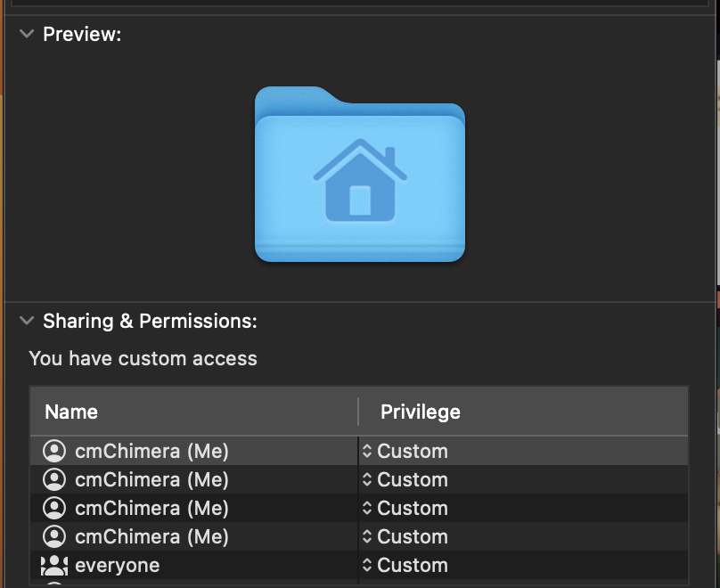Click the everyone group icon
720x588 pixels.
coord(54,565)
